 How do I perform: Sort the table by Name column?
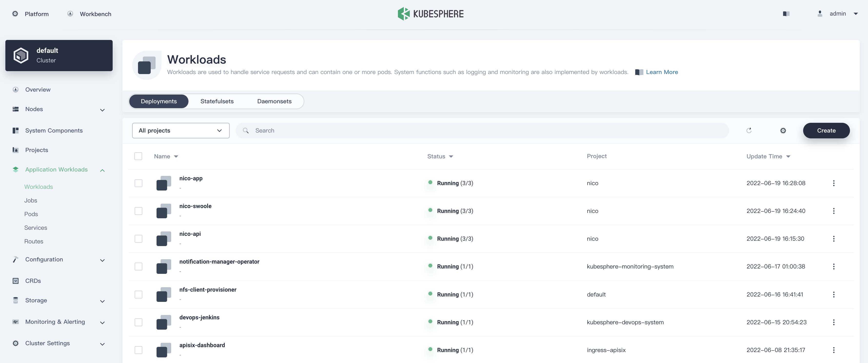click(166, 156)
